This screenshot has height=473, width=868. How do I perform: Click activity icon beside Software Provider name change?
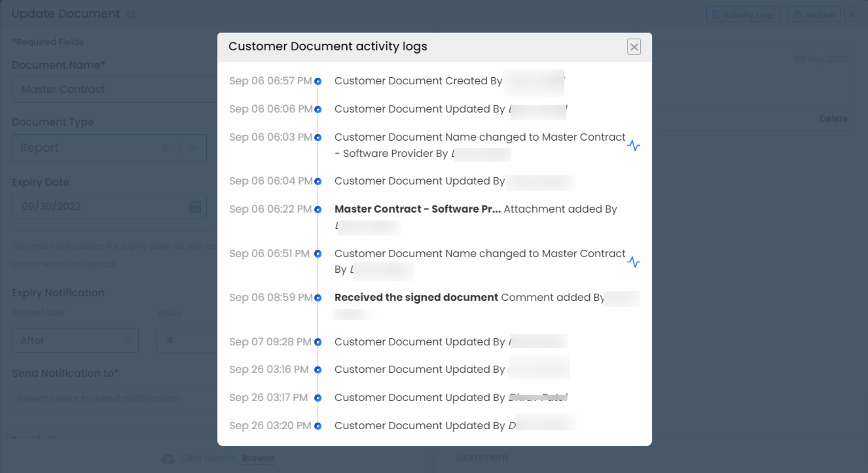click(633, 146)
